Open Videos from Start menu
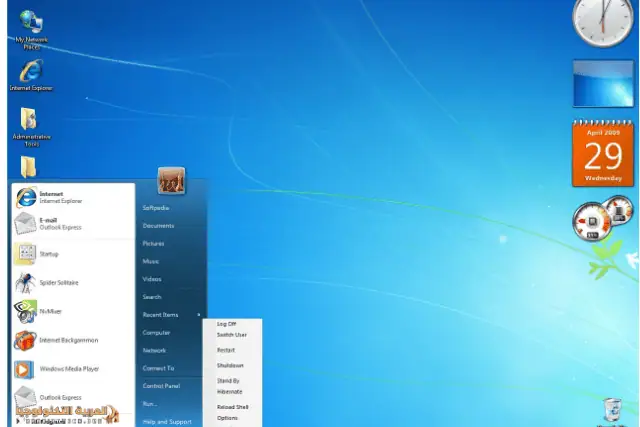Screen dimensions: 640x427 (x=152, y=279)
